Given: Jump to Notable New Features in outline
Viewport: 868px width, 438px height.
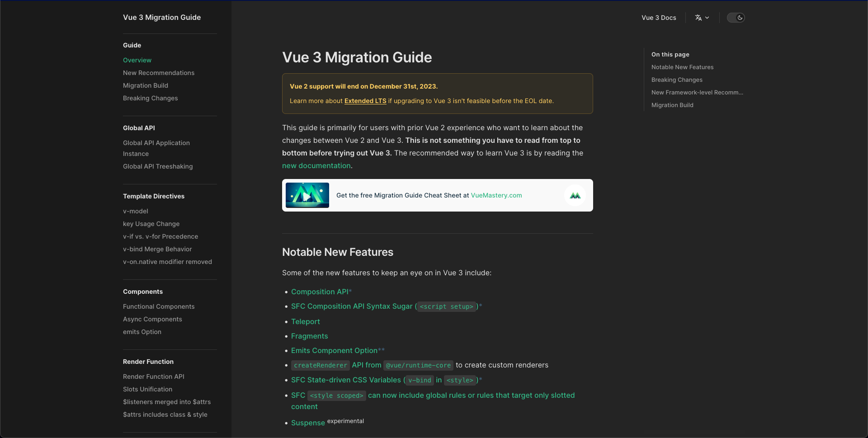Looking at the screenshot, I should (682, 67).
